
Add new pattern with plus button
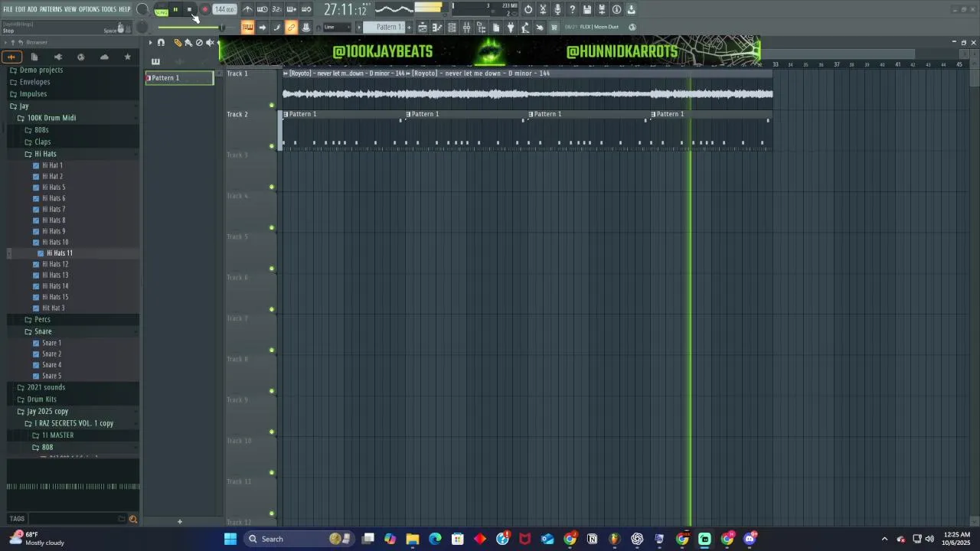409,27
